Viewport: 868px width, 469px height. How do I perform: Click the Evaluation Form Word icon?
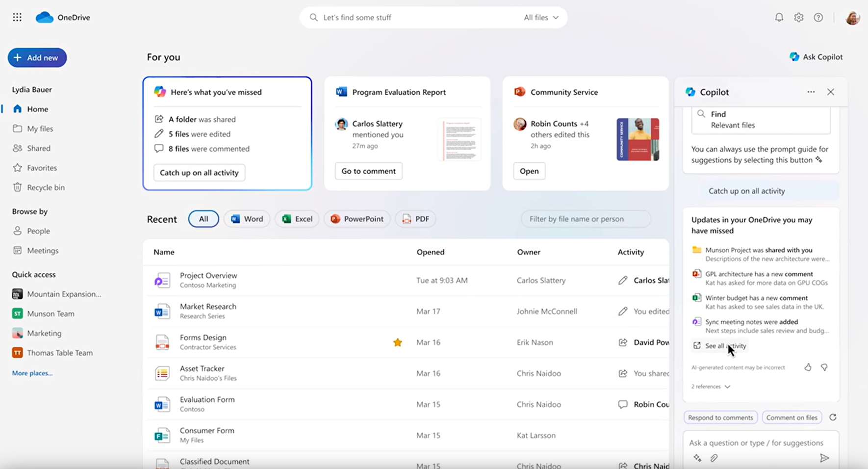162,404
